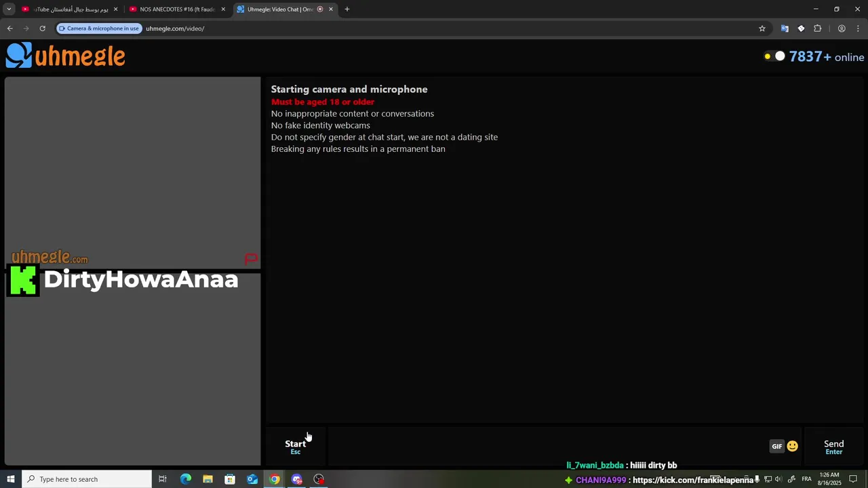Open the tab search dropdown arrow
This screenshot has width=868, height=488.
pos(9,9)
